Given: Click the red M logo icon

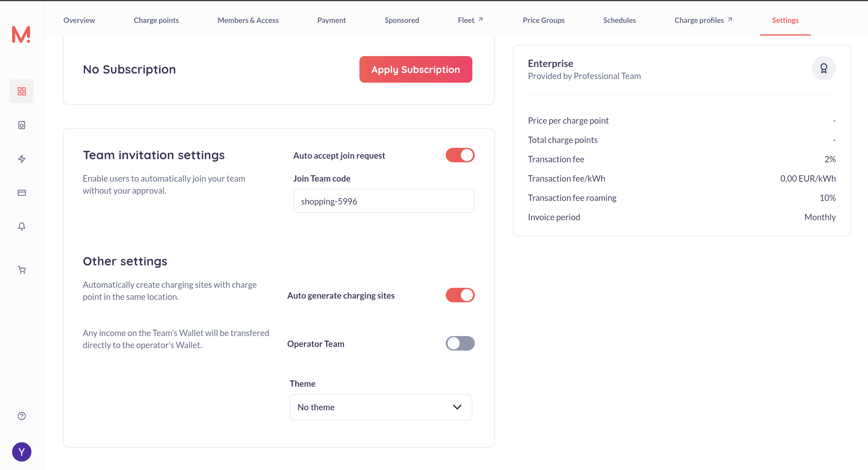Looking at the screenshot, I should click(21, 34).
